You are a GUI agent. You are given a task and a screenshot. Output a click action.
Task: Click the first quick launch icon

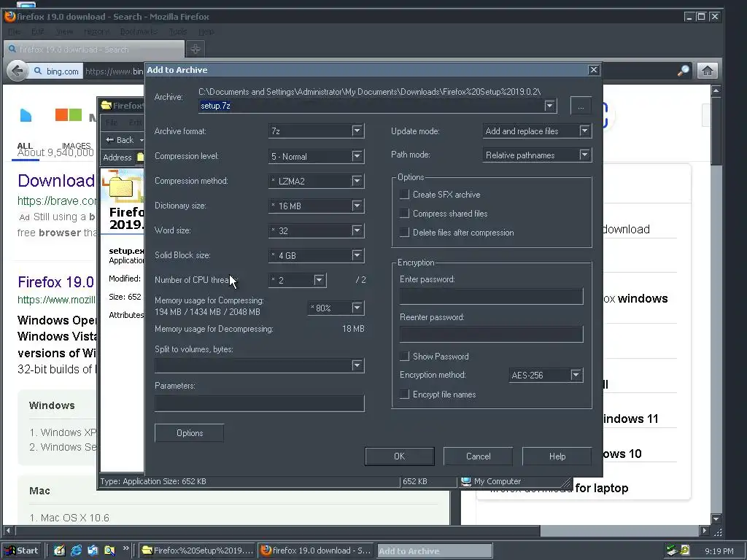click(59, 551)
